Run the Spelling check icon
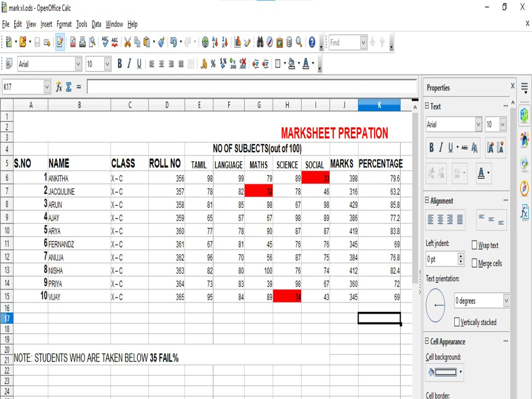The width and height of the screenshot is (532, 399). coord(105,43)
